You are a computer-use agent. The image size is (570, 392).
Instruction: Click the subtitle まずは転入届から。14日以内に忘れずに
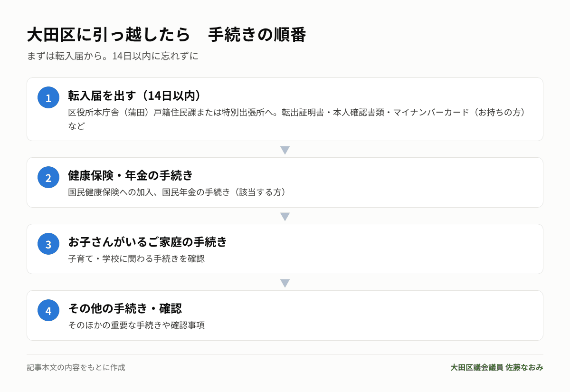click(x=113, y=56)
